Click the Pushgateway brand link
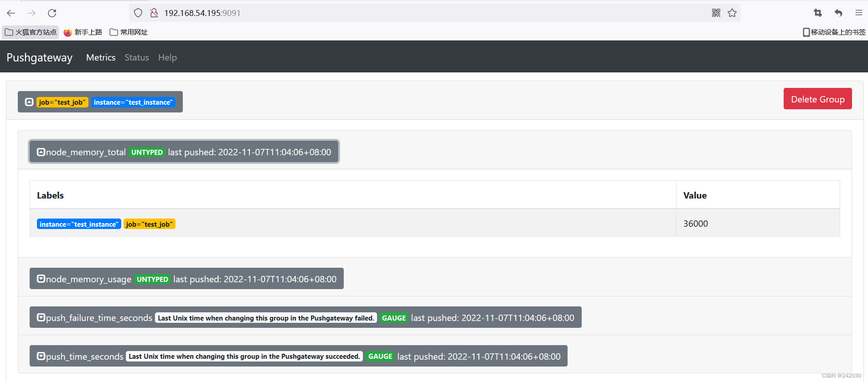 pyautogui.click(x=40, y=57)
